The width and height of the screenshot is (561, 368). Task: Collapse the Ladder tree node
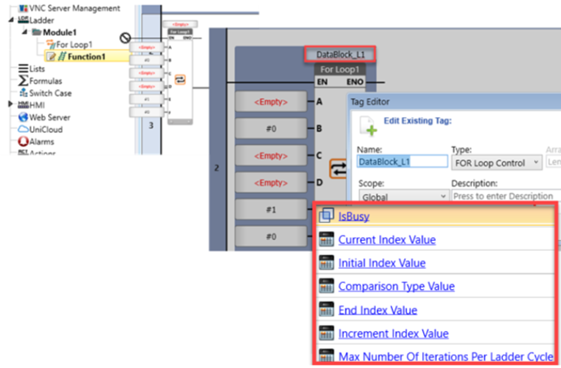[x=11, y=20]
